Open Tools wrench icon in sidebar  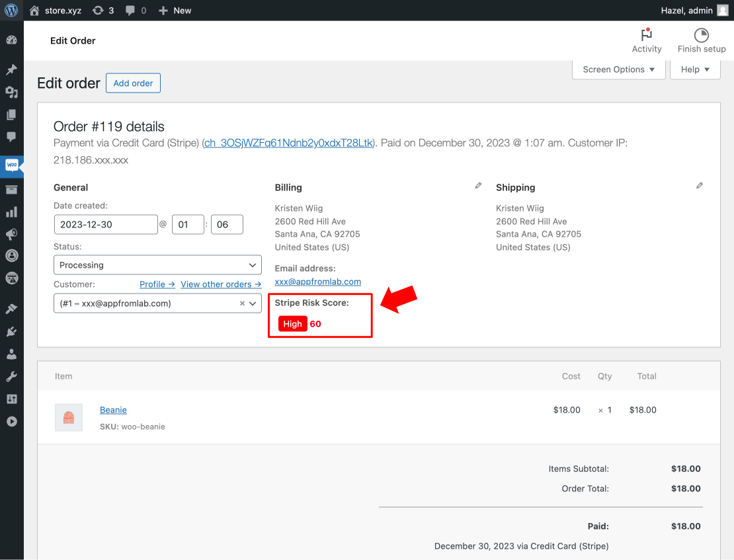pyautogui.click(x=12, y=376)
